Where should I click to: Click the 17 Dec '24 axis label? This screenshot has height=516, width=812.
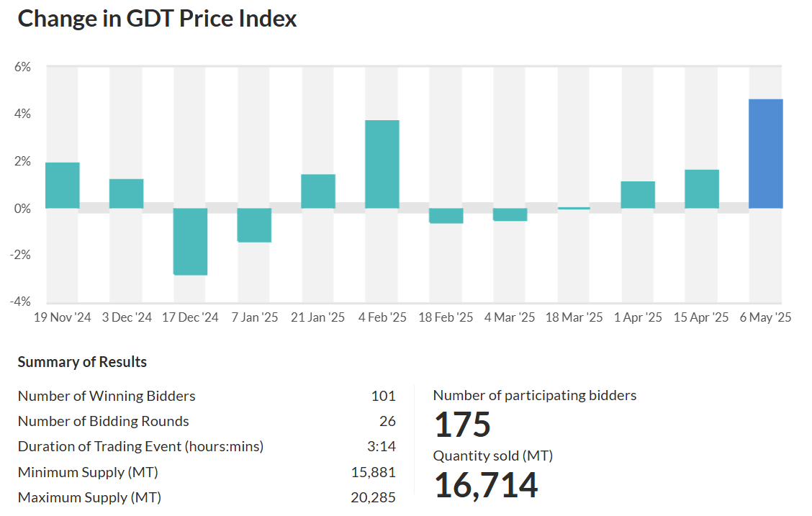pyautogui.click(x=190, y=317)
